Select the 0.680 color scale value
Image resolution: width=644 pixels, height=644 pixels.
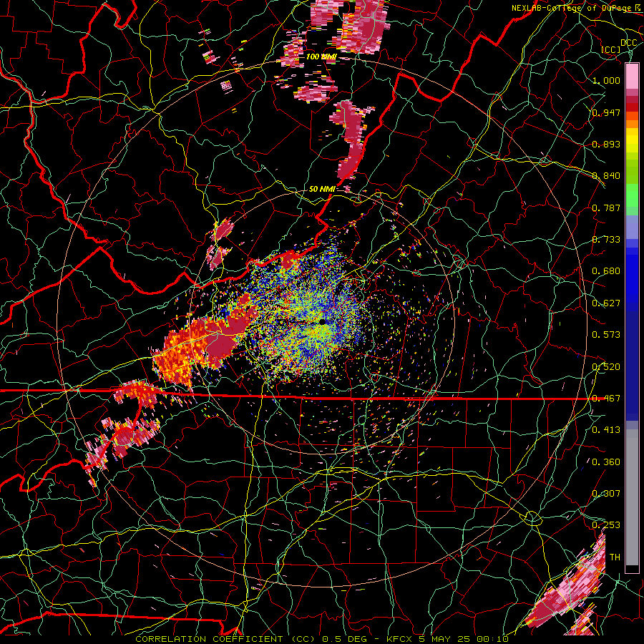pos(606,271)
